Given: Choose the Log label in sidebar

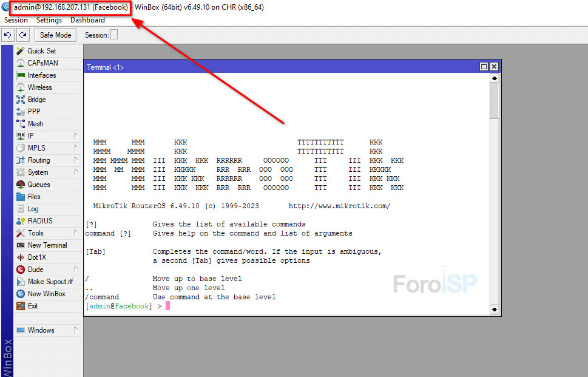Looking at the screenshot, I should pos(33,209).
